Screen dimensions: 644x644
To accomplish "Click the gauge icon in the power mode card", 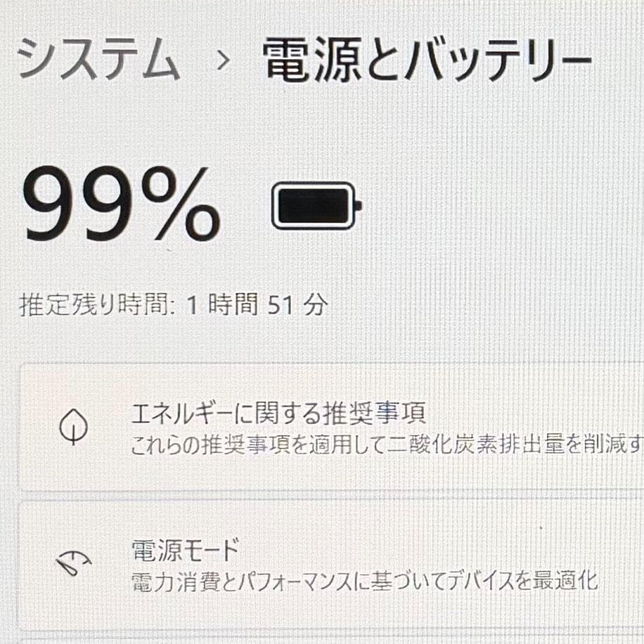I will pos(72,562).
